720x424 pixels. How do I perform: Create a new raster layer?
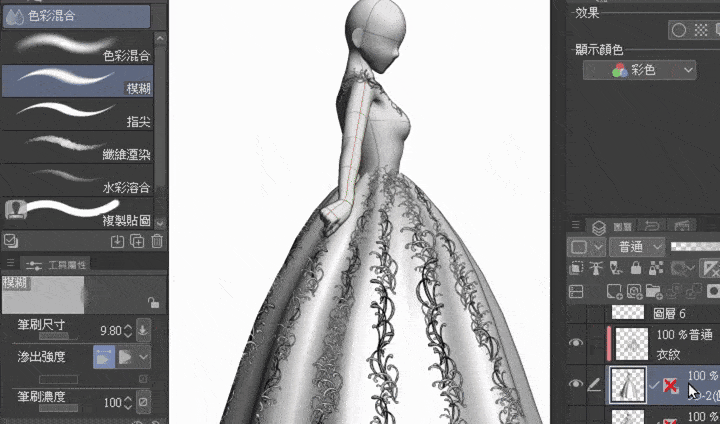614,291
